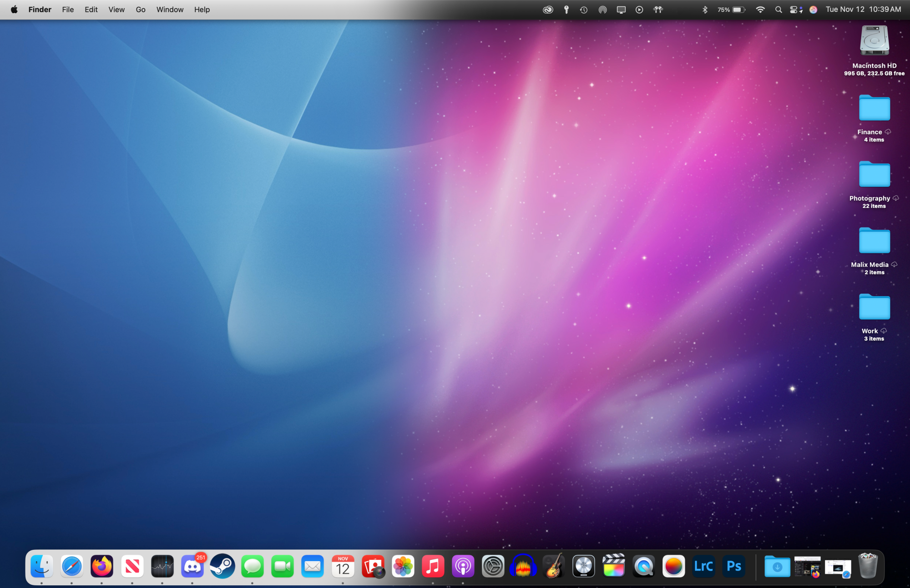Launch GarageBand from the Dock
Viewport: 910px width, 588px height.
[553, 566]
